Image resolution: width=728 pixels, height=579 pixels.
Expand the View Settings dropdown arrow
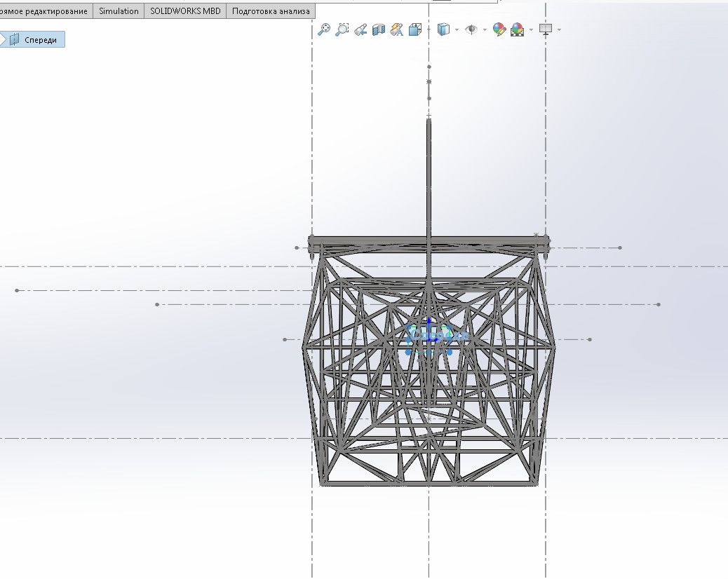pos(559,30)
